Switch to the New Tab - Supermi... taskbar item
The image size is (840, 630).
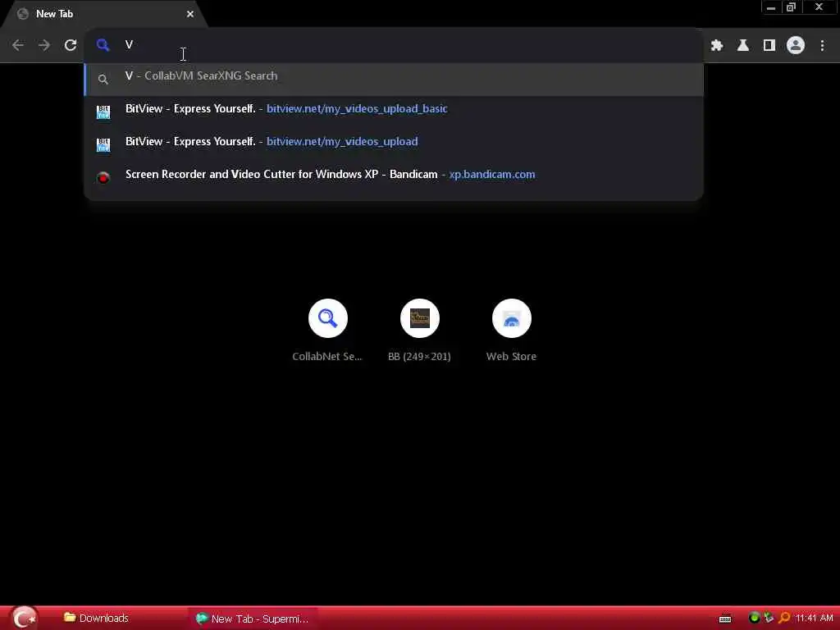253,619
